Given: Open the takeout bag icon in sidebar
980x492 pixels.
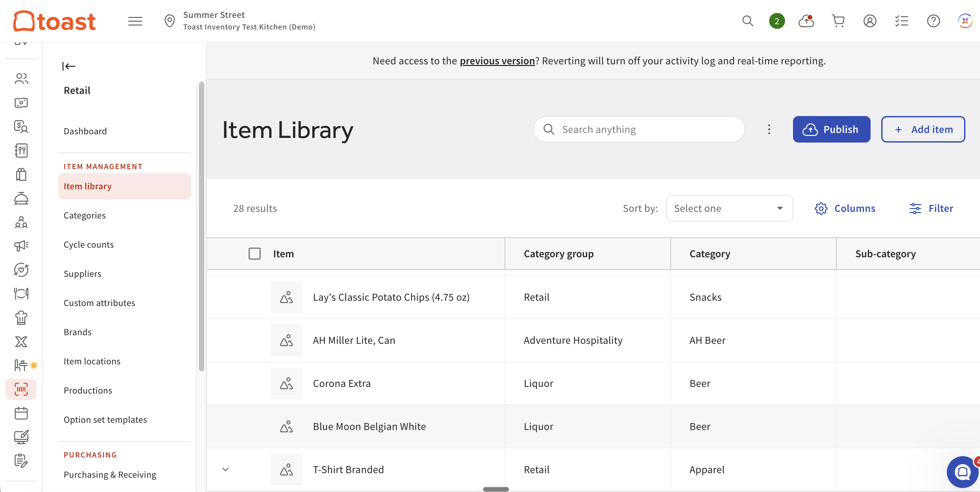Looking at the screenshot, I should pos(21,174).
